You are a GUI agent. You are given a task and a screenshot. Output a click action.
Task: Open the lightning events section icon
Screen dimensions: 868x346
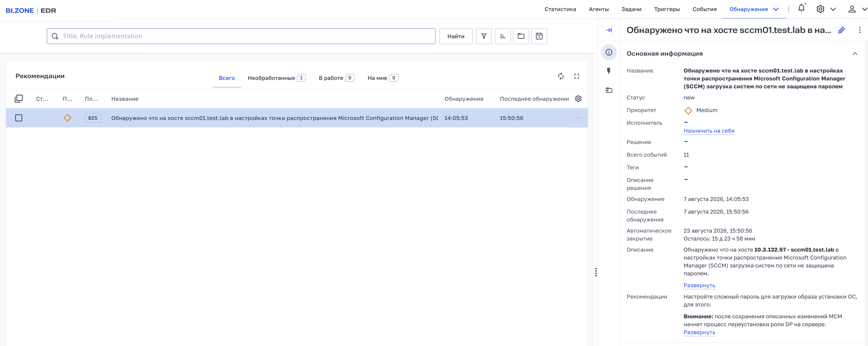click(x=609, y=71)
